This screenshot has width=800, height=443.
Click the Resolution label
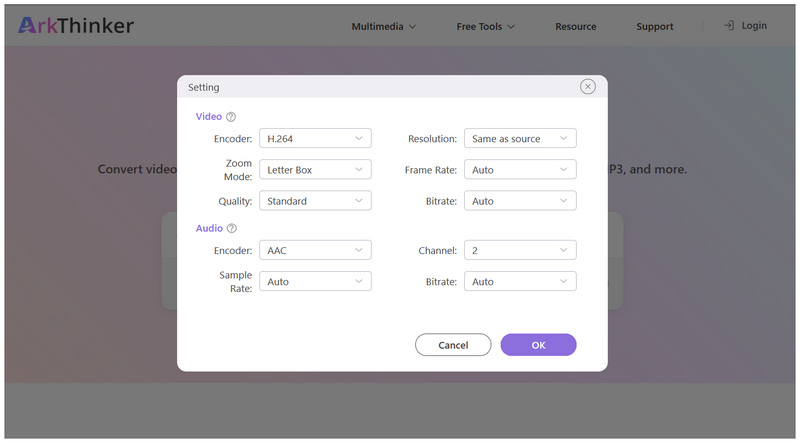click(432, 139)
